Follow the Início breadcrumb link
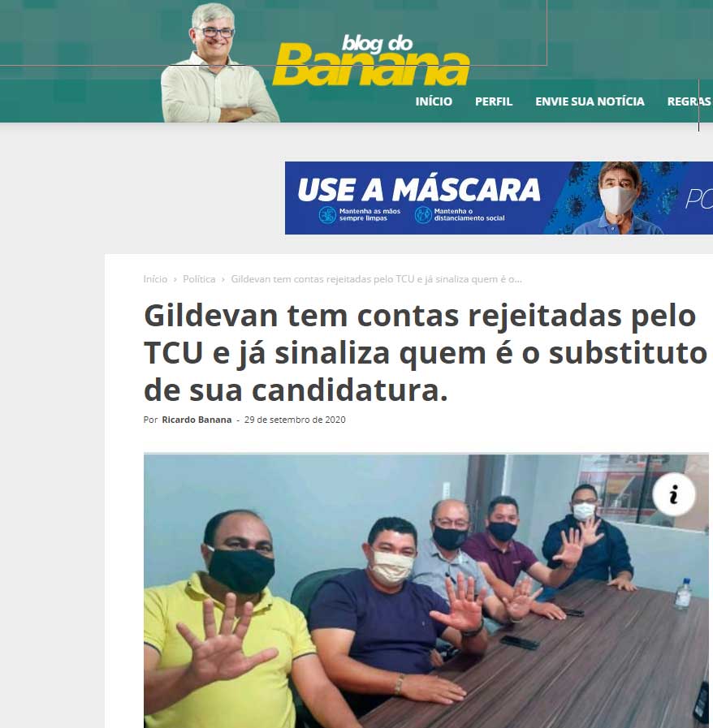Viewport: 713px width, 728px height. [x=155, y=279]
